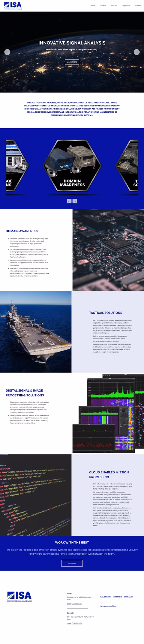Show next hero slide with right arrow
Screen dimensions: 144x644
136,52
